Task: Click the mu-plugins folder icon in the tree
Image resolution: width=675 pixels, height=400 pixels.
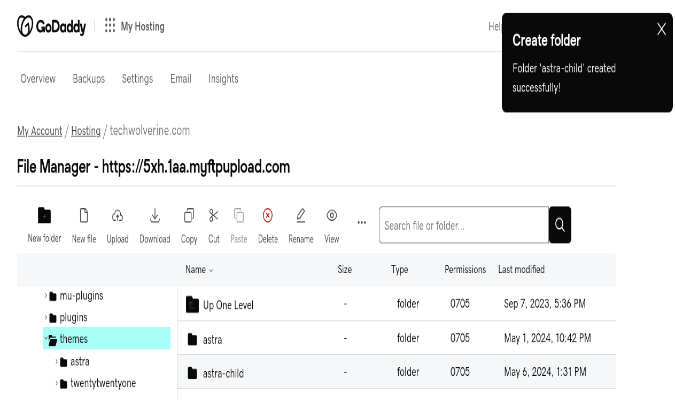Action: click(53, 296)
